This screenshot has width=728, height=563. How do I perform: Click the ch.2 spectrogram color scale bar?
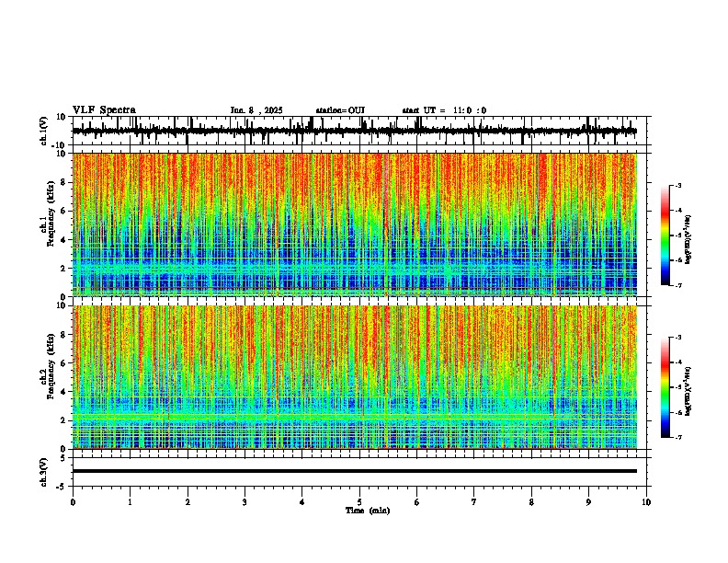pos(665,387)
